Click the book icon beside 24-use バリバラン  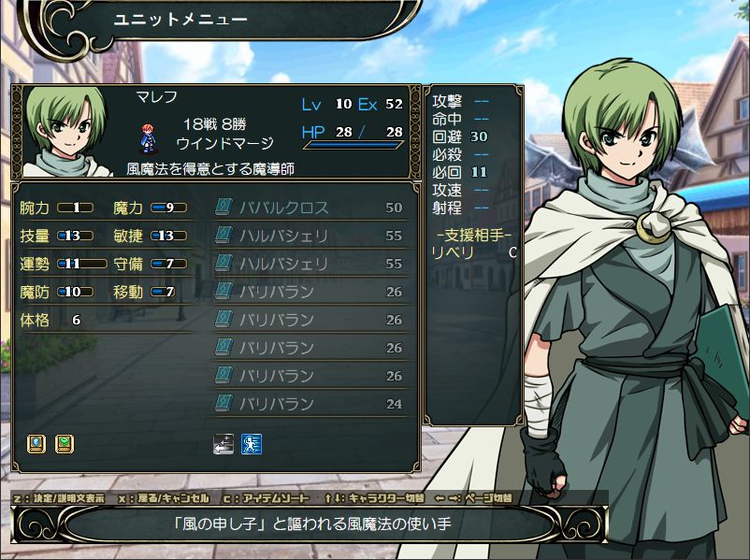tap(224, 403)
